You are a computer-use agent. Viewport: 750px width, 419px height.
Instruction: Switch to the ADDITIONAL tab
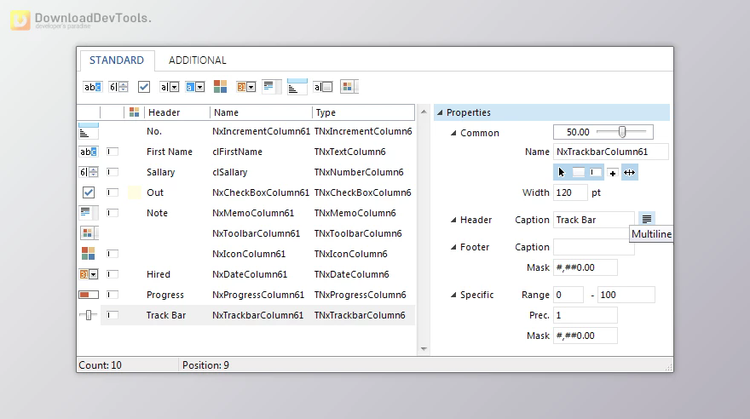pos(197,60)
